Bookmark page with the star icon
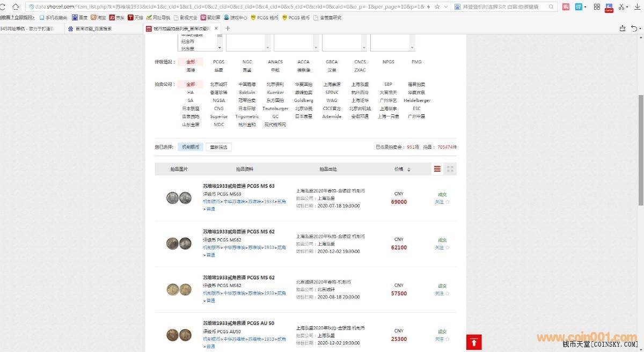The height and width of the screenshot is (352, 644). (x=437, y=6)
